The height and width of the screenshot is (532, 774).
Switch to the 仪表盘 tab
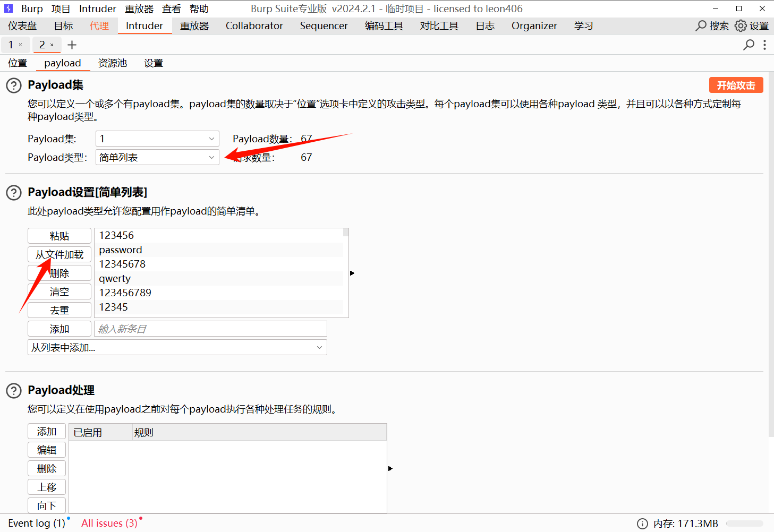click(22, 25)
